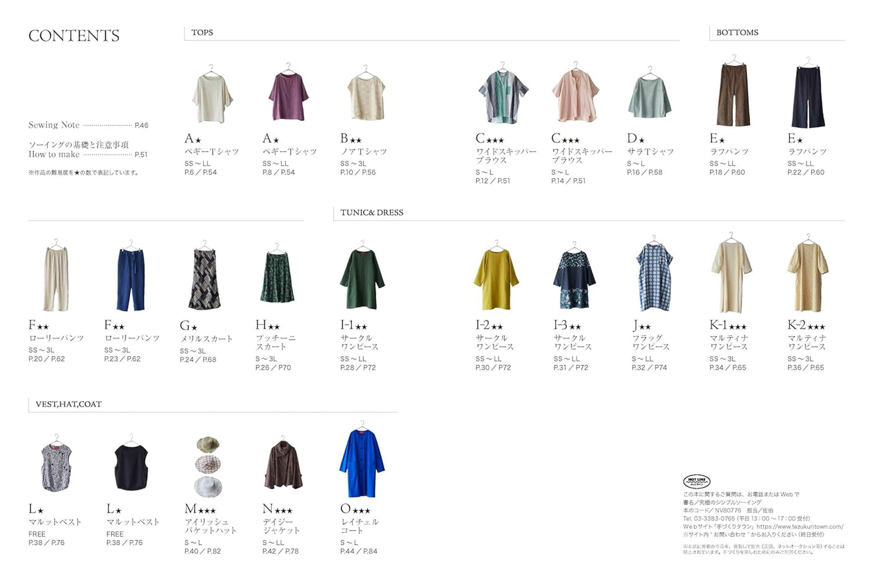This screenshot has height=588, width=873.
Task: Click the CONTENTS page title
Action: pyautogui.click(x=74, y=36)
